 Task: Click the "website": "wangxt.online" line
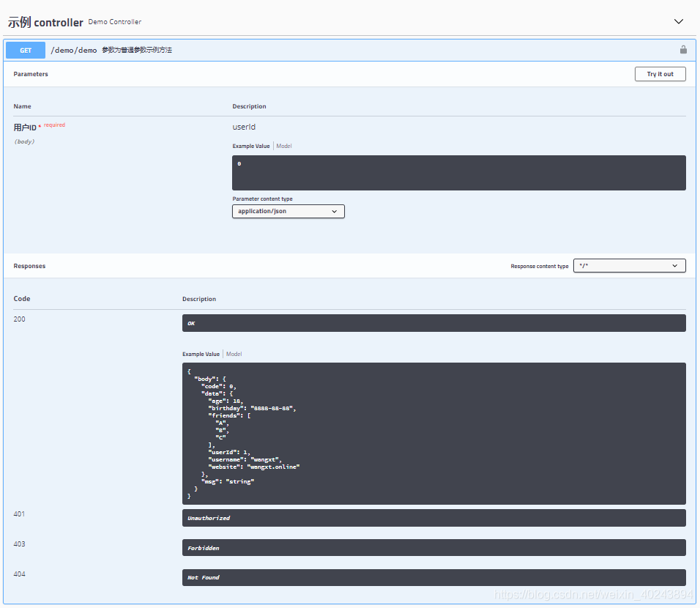point(254,467)
